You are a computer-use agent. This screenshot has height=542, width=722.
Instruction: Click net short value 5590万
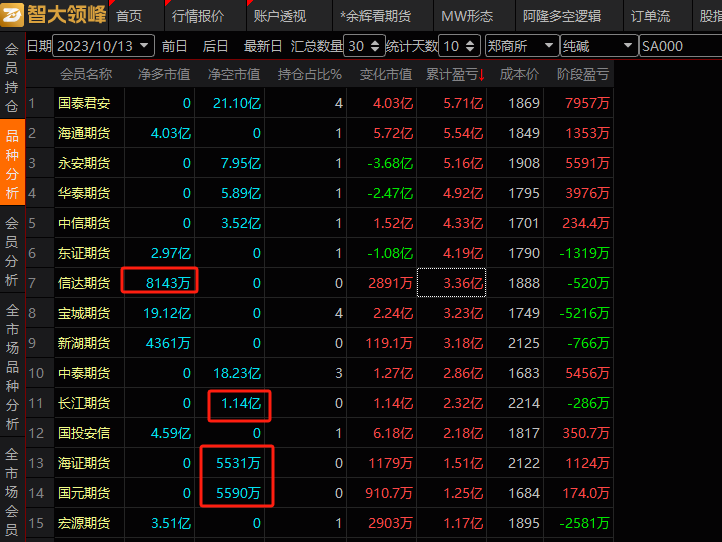[239, 493]
